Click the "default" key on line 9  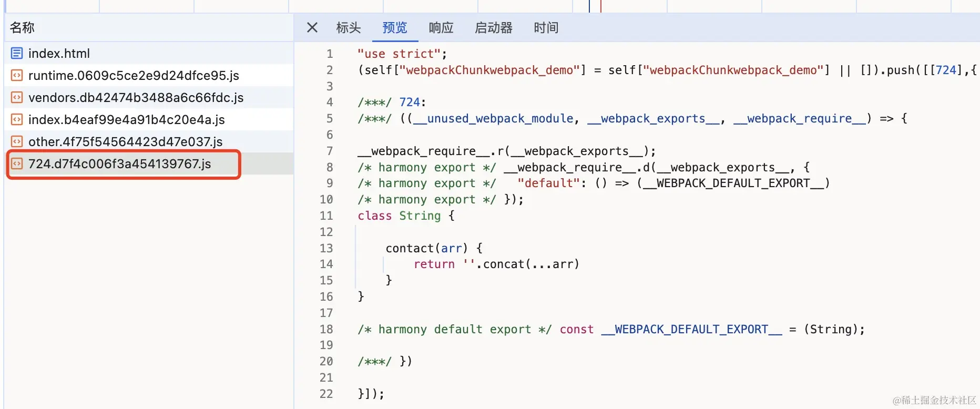pos(549,183)
